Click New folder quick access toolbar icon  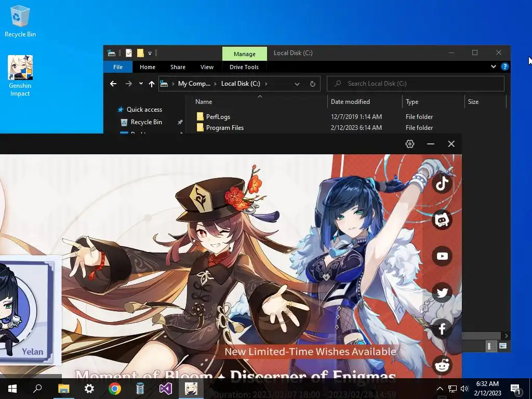(140, 53)
